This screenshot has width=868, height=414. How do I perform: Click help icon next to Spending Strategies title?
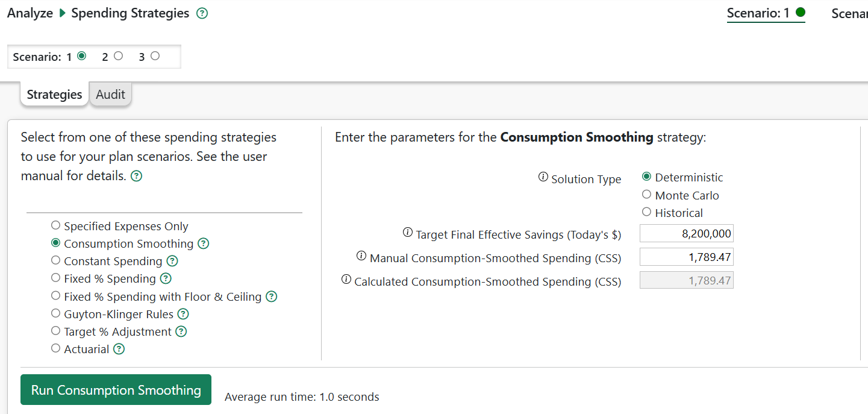click(202, 13)
